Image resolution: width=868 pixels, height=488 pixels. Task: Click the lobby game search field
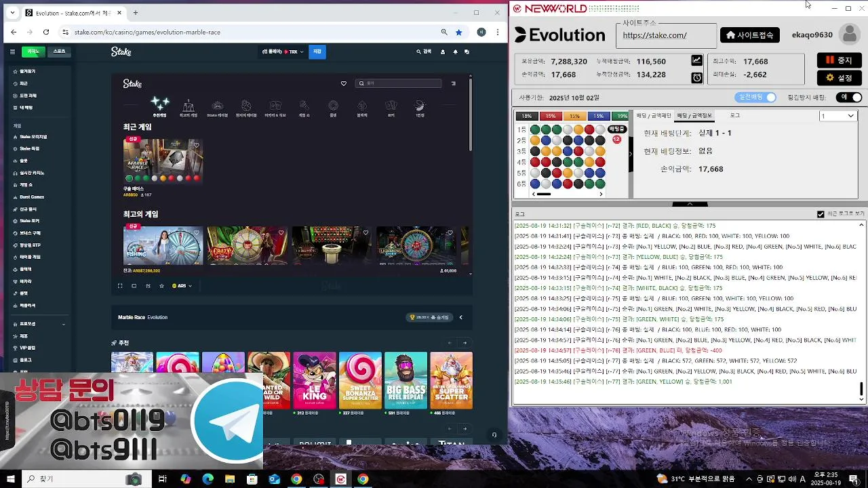click(x=398, y=83)
